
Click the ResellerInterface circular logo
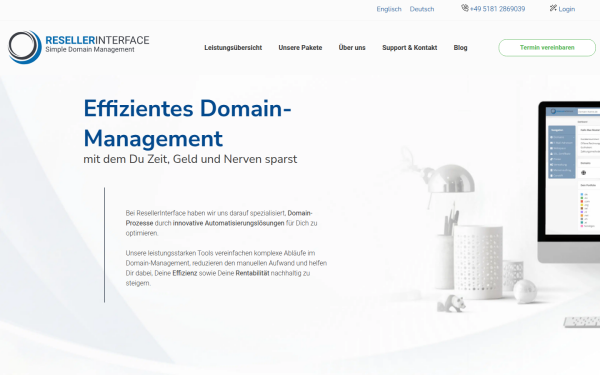[x=25, y=47]
